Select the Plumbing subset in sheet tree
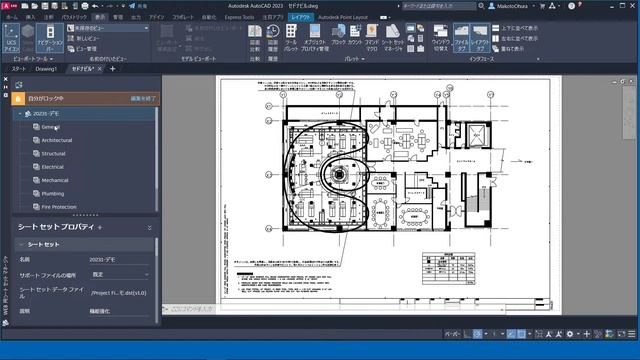Screen dimensions: 640x360 coord(53,194)
